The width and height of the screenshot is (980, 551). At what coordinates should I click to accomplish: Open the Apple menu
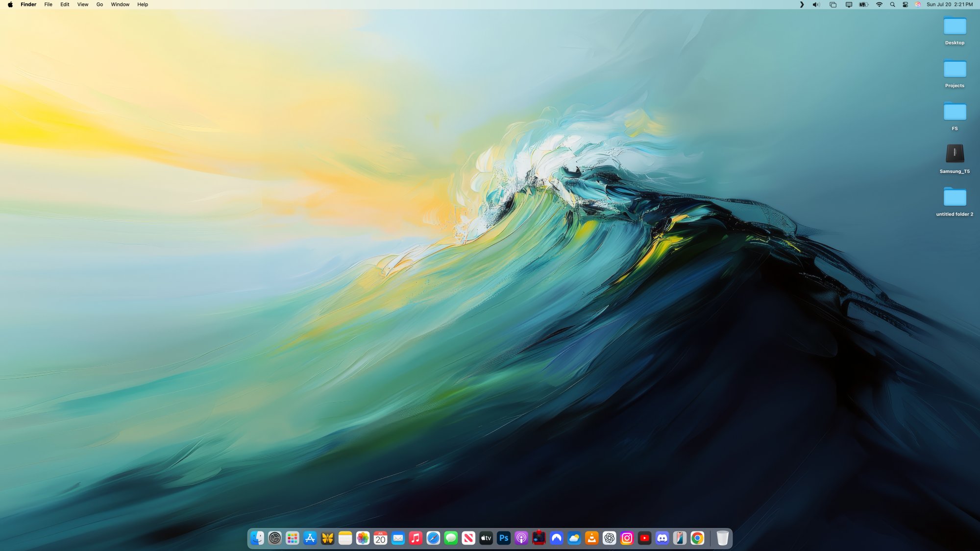[x=10, y=4]
